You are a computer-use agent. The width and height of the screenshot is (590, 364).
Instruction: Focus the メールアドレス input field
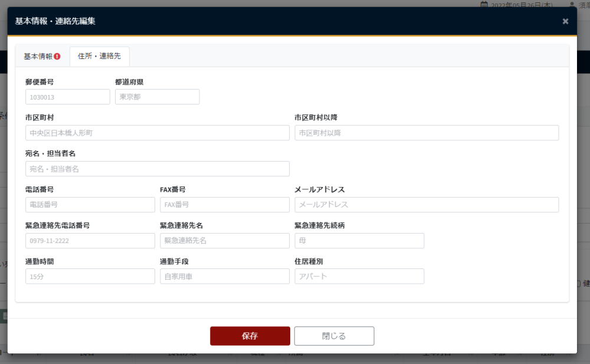coord(427,205)
